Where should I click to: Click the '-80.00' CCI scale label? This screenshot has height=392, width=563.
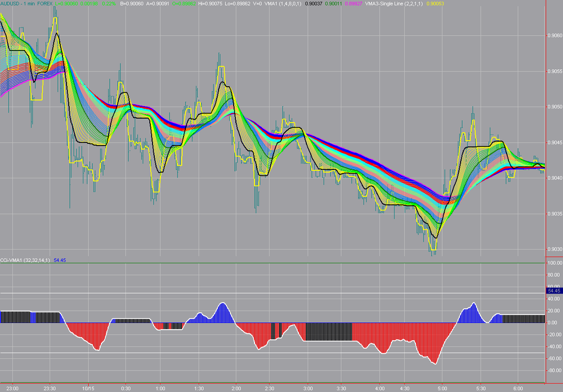[555, 371]
